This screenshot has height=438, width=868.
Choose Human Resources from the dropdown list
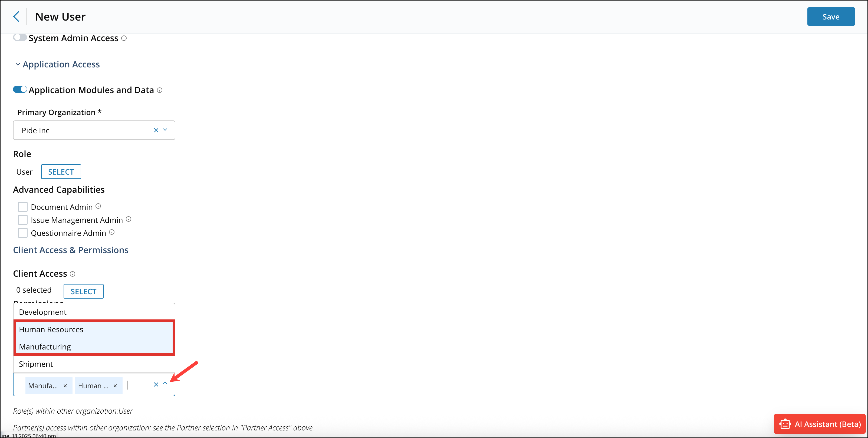click(x=94, y=329)
